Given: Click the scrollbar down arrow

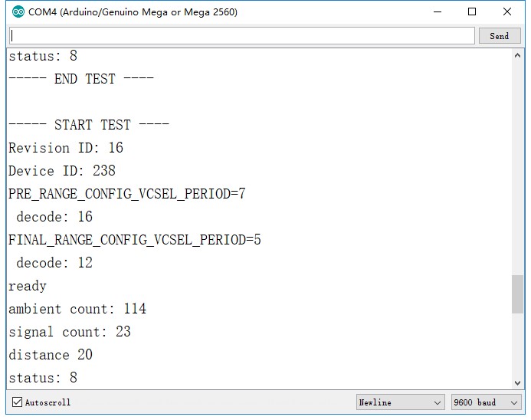Looking at the screenshot, I should [518, 382].
